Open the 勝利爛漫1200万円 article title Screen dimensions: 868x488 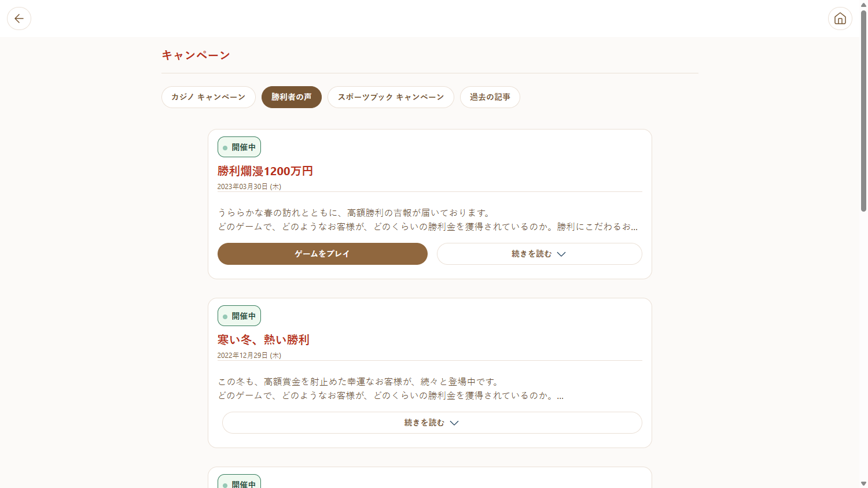tap(265, 171)
